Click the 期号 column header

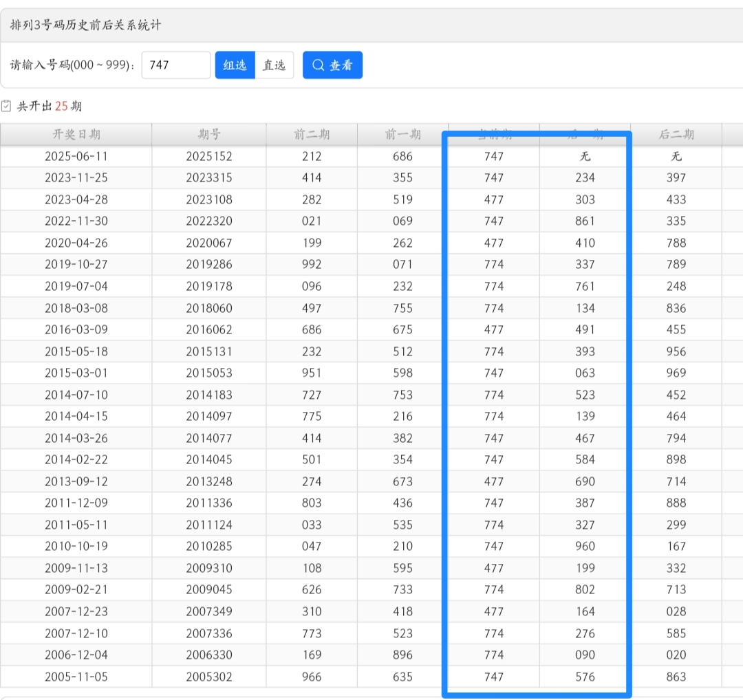(209, 135)
